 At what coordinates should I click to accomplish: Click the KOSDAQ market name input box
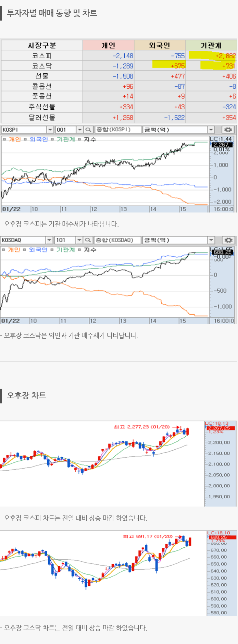tap(23, 240)
